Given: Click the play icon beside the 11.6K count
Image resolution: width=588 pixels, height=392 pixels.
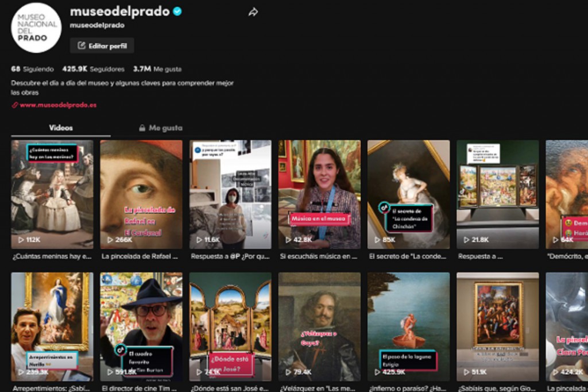Looking at the screenshot, I should coord(199,240).
